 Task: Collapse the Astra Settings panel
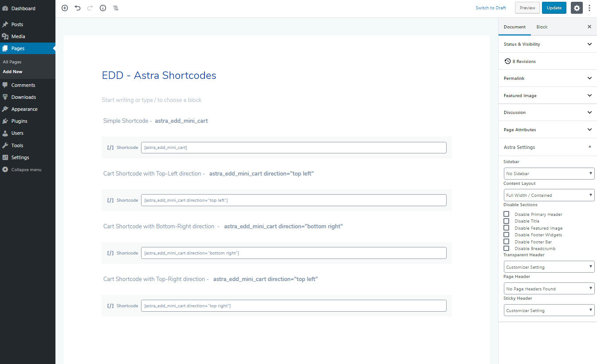(x=548, y=147)
